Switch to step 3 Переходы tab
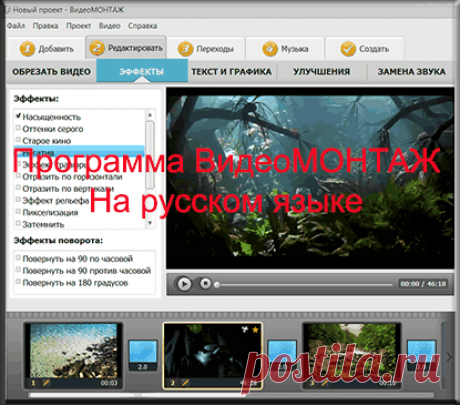460x405 pixels. (206, 49)
